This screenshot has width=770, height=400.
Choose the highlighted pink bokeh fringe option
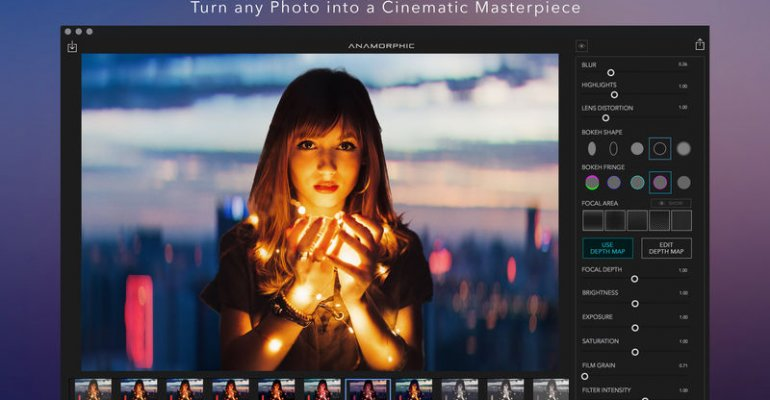[660, 182]
